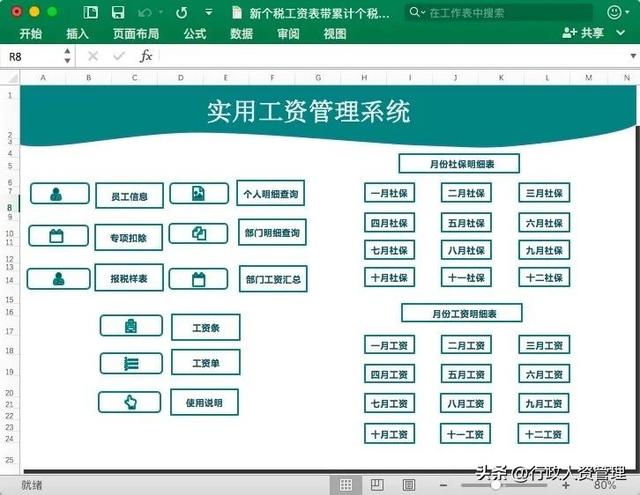The image size is (640, 495).
Task: Open the 开始 ribbon tab
Action: point(31,33)
